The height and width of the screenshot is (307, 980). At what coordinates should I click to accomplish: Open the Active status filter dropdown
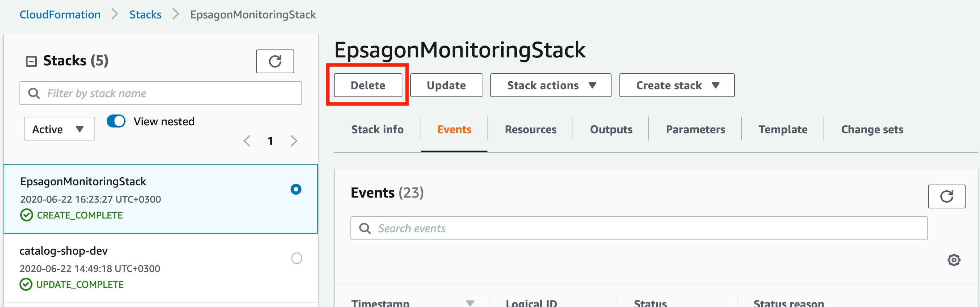[x=59, y=129]
